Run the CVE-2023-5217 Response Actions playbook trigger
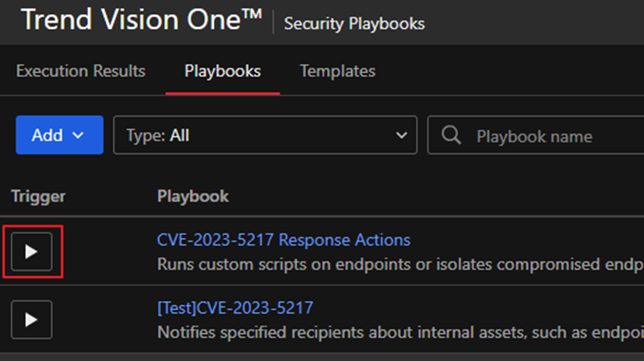 [x=31, y=251]
